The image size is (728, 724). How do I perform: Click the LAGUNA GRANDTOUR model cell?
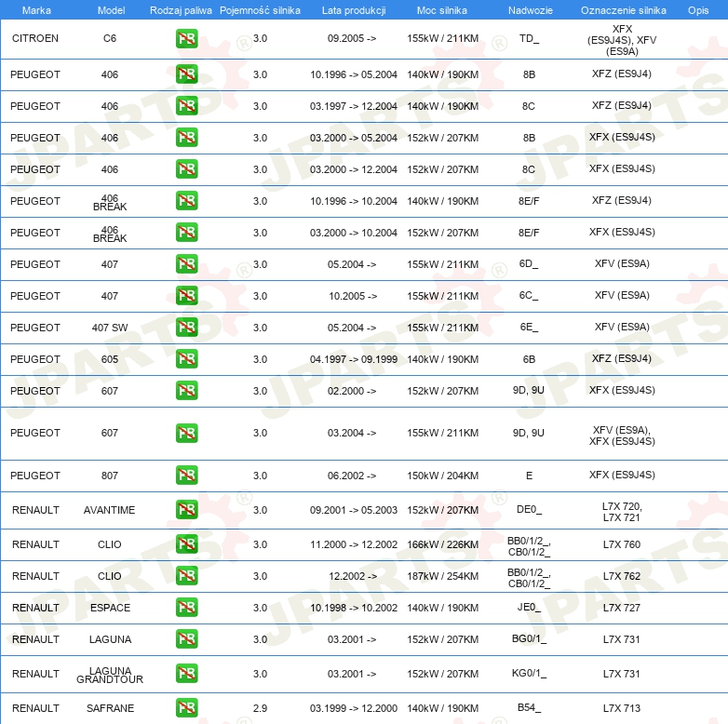click(x=110, y=676)
